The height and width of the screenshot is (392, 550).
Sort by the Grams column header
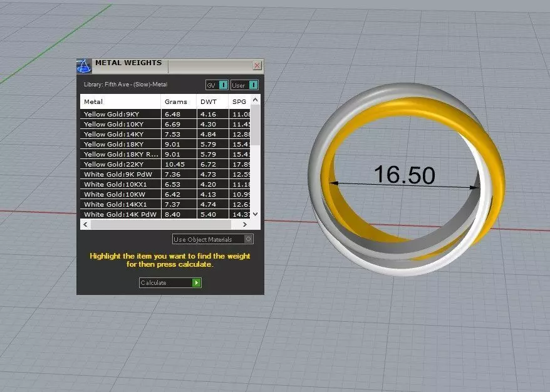(179, 101)
